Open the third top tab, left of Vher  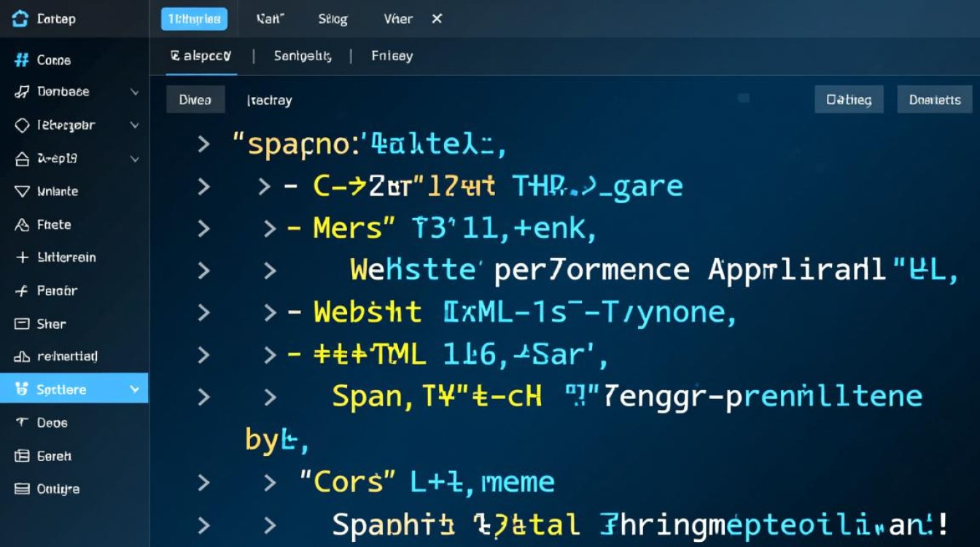[x=332, y=20]
